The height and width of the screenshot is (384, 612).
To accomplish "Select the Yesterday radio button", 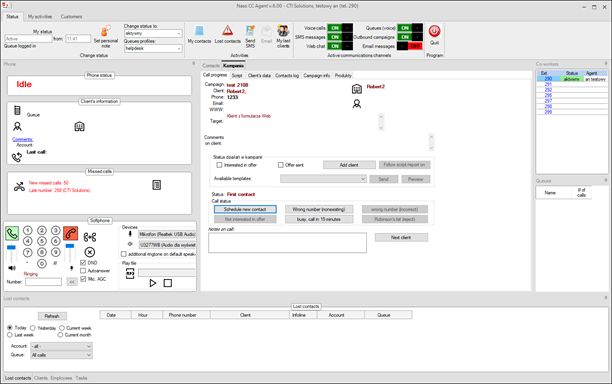I will click(x=33, y=328).
